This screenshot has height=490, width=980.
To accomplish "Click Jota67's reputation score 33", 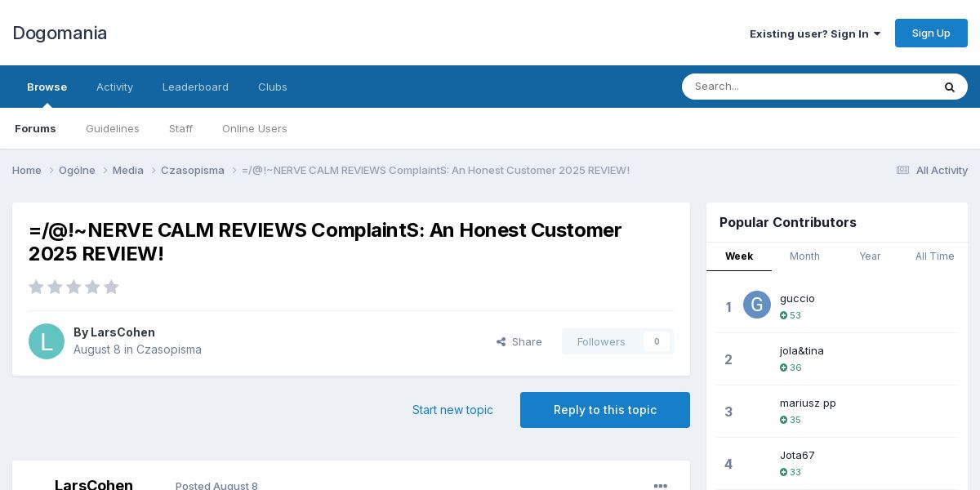I will (791, 472).
